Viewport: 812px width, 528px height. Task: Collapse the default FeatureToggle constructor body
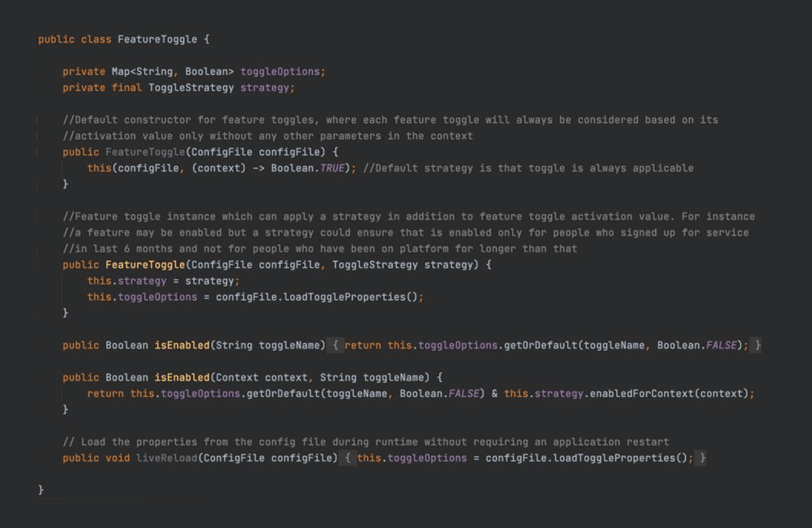[x=39, y=151]
